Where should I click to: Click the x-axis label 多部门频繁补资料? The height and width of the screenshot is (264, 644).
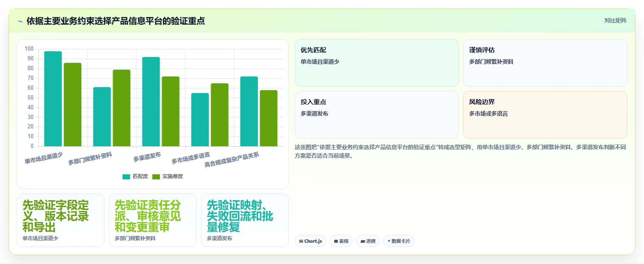[90, 159]
